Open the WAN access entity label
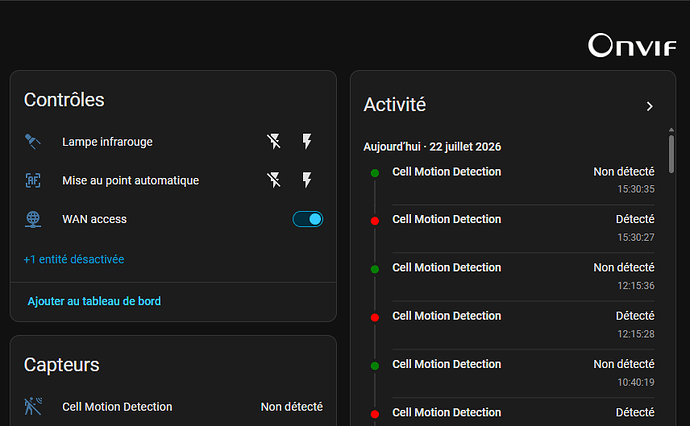The height and width of the screenshot is (426, 690). [x=95, y=219]
